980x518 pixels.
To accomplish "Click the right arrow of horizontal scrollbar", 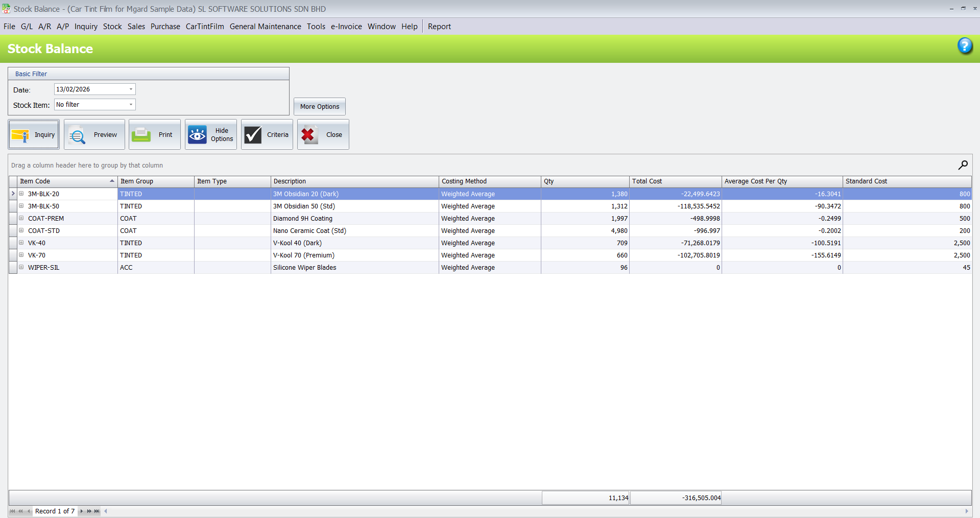I will tap(967, 511).
